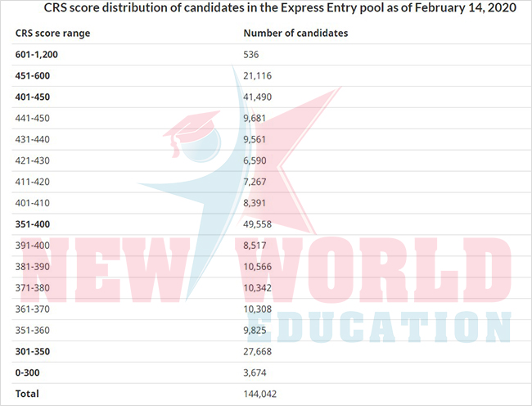532x406 pixels.
Task: Click the 0-300 range label
Action: click(27, 372)
